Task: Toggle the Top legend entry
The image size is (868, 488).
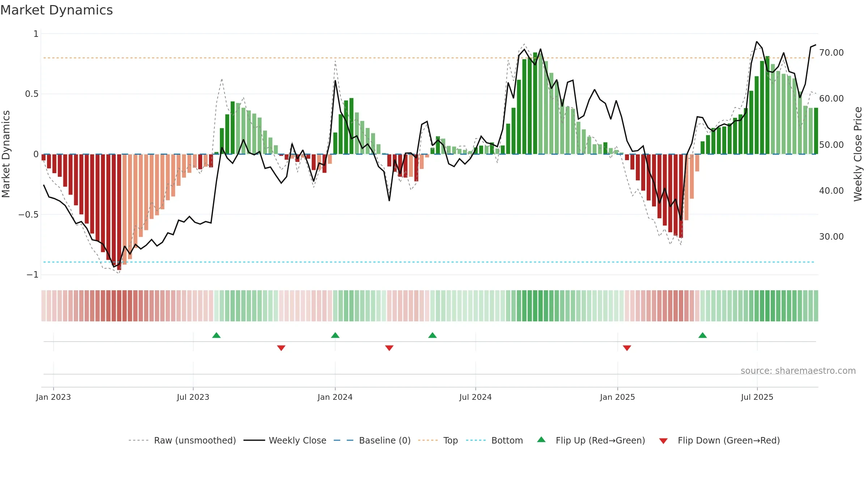Action: tap(438, 440)
